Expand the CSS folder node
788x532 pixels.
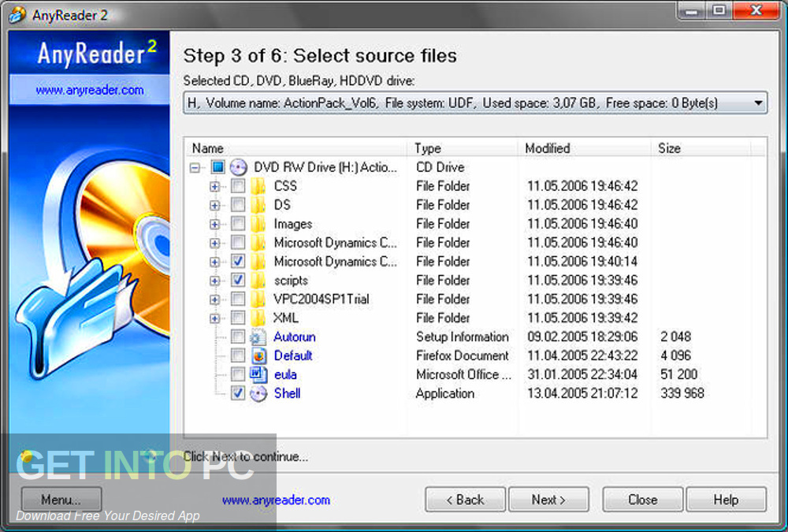(214, 187)
